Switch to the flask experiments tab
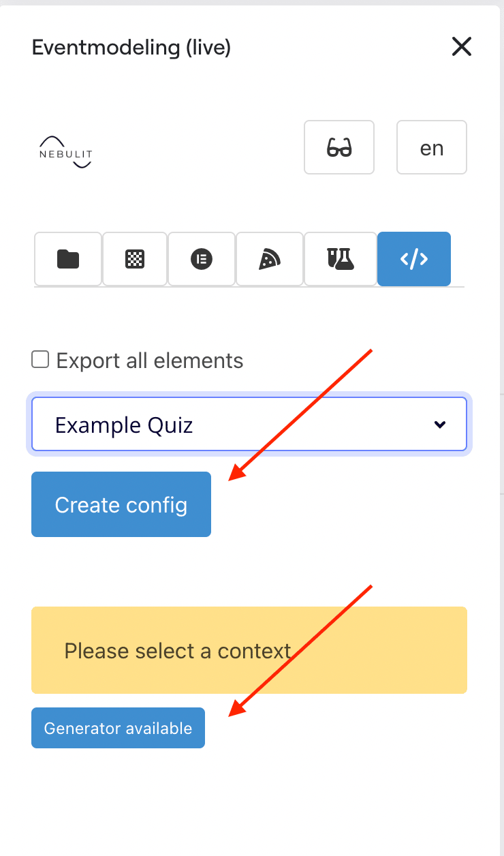The height and width of the screenshot is (856, 504). [x=340, y=259]
